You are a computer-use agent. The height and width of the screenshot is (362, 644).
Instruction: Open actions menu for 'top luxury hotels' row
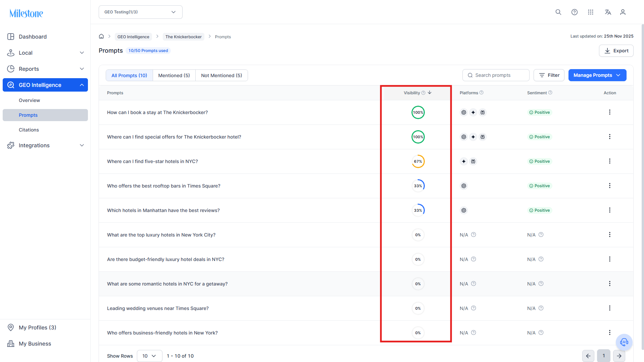pos(610,235)
